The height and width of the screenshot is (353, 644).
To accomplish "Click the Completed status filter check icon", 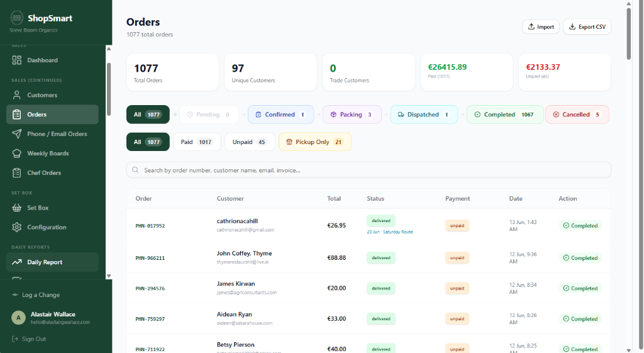I will [477, 115].
